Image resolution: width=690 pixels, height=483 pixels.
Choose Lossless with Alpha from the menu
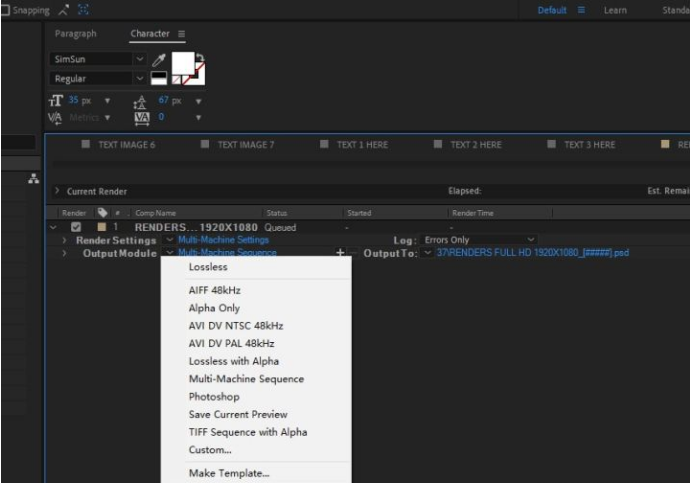pos(233,361)
